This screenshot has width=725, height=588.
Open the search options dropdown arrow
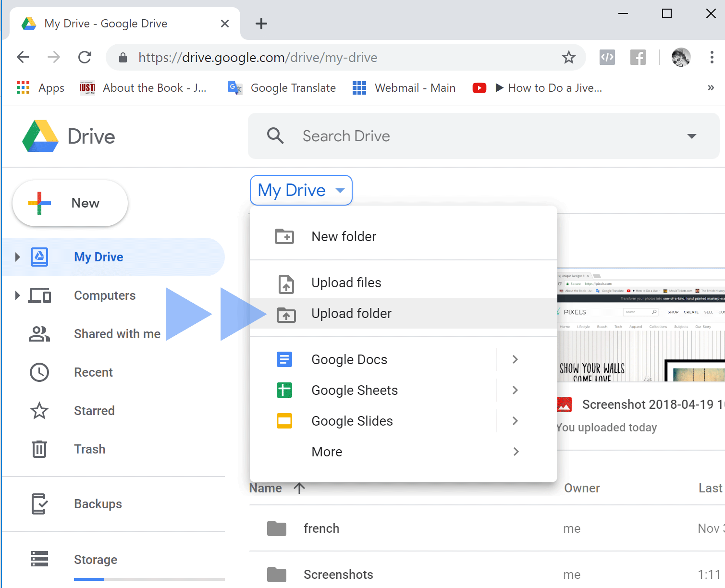coord(691,136)
